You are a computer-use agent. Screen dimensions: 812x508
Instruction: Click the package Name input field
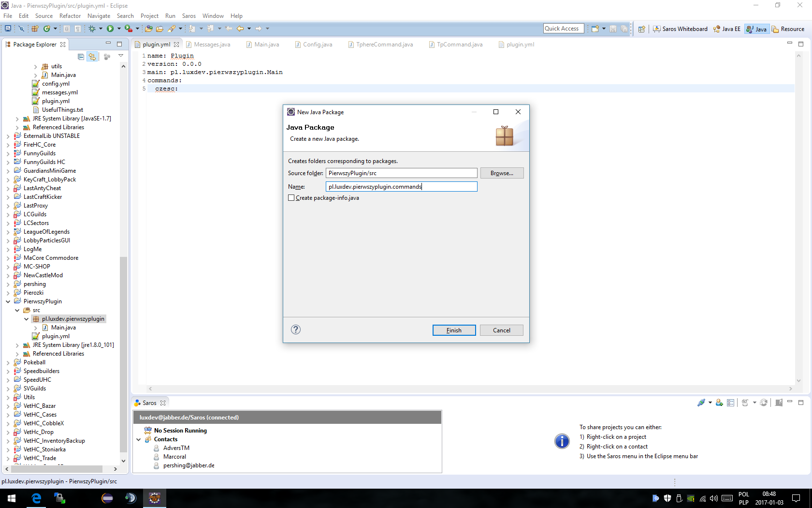click(x=401, y=187)
